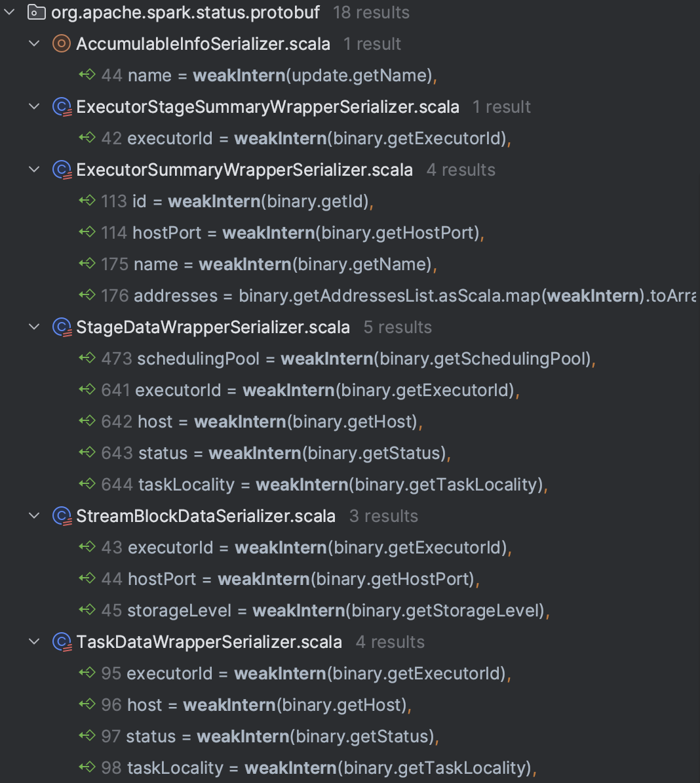This screenshot has width=700, height=783.
Task: Click usage icon on line 45 storageLevel result
Action: point(87,609)
